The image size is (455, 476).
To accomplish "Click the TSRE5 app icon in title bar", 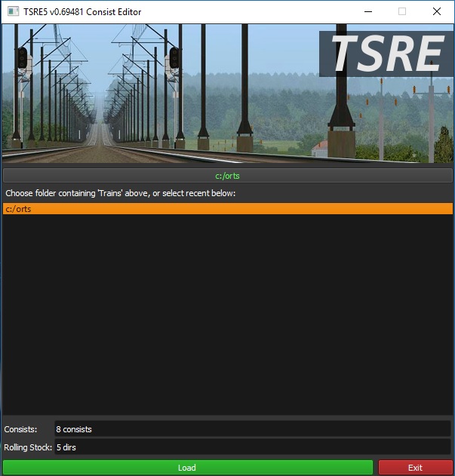I will coord(11,11).
